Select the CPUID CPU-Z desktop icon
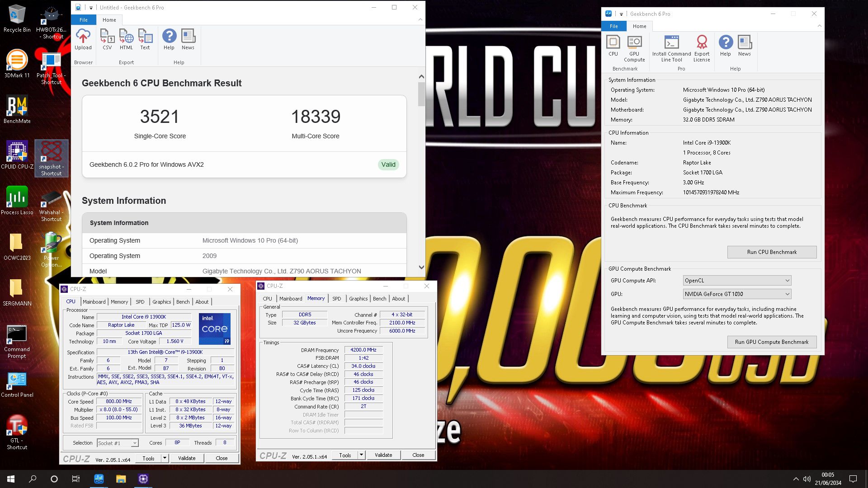 coord(17,155)
